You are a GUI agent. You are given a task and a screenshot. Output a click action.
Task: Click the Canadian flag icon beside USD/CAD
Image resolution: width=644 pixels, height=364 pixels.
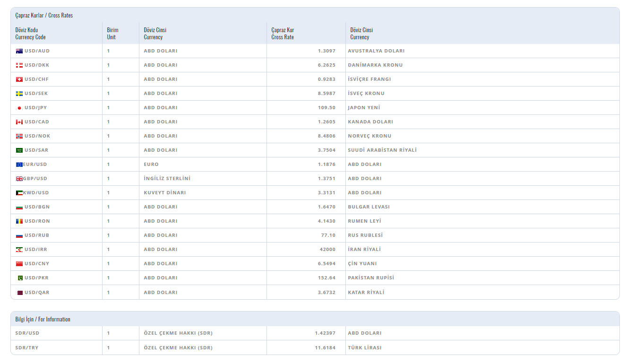click(19, 122)
